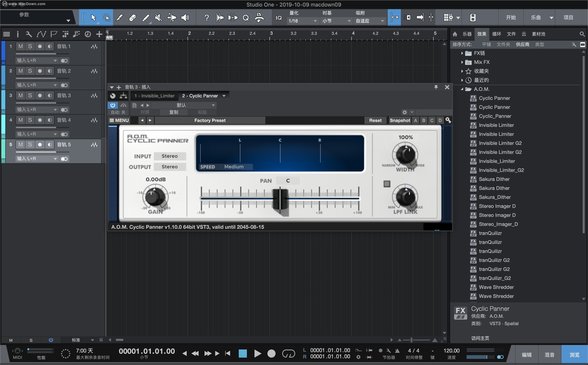Image resolution: width=588 pixels, height=365 pixels.
Task: Toggle stereo link on 音轨 5
Action: pos(64,159)
